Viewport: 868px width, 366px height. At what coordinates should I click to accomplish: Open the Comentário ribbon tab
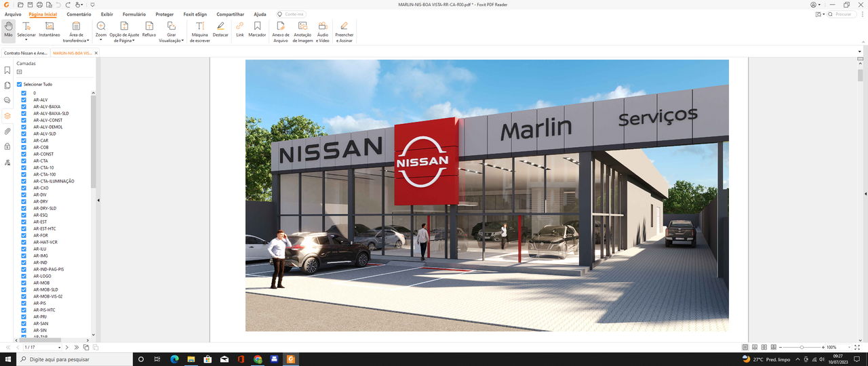[79, 14]
